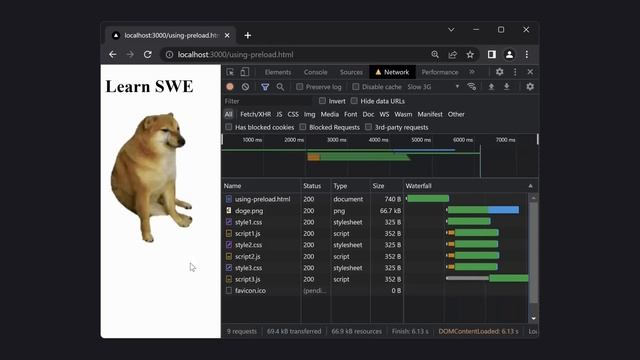Close the localhost:3000 browser tab
Image resolution: width=640 pixels, height=360 pixels.
click(227, 36)
